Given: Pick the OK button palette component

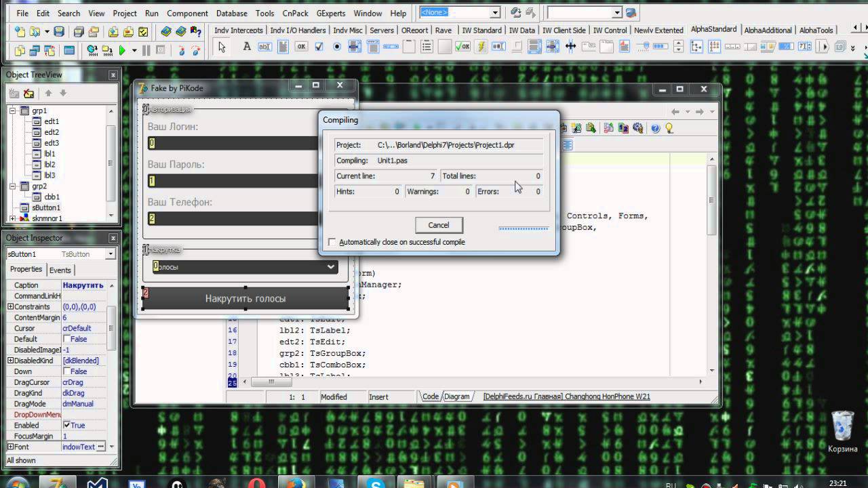Looking at the screenshot, I should 301,47.
